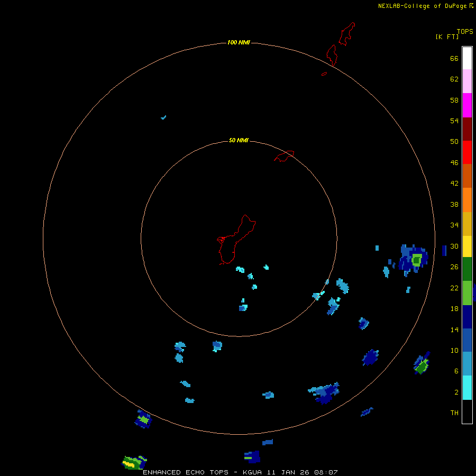
Task: Pick the dark green legend swatch
Action: coord(467,269)
